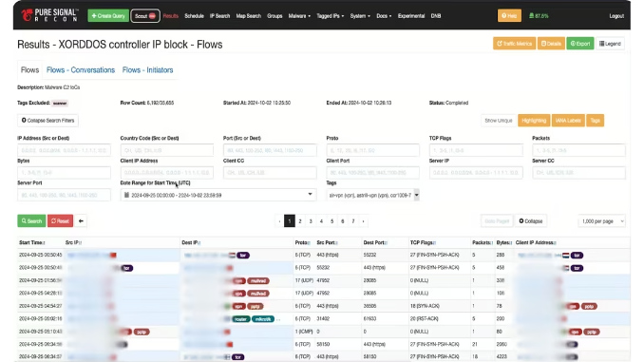The height and width of the screenshot is (362, 644).
Task: Click the green Search button
Action: pyautogui.click(x=31, y=221)
